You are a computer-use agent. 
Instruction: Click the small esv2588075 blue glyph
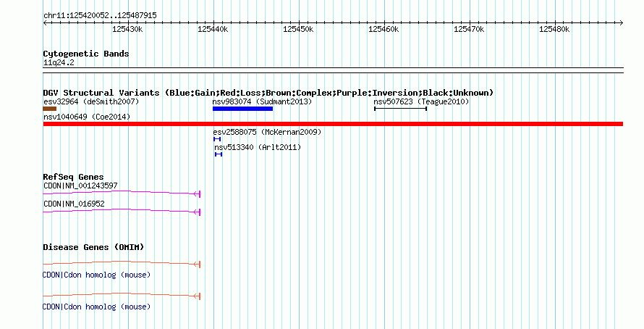pos(217,139)
